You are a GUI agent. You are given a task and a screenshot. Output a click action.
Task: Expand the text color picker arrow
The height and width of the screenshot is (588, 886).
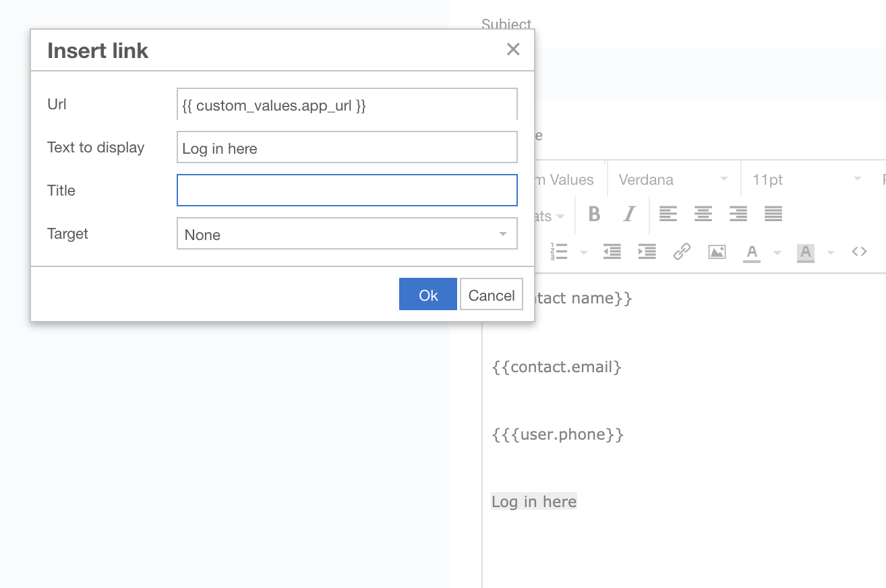pos(777,253)
